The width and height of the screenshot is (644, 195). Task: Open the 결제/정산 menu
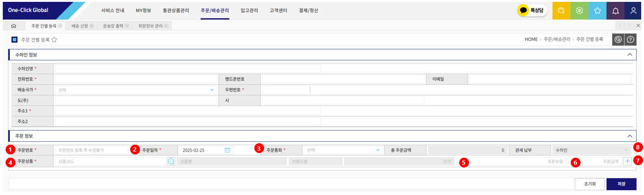pyautogui.click(x=308, y=10)
